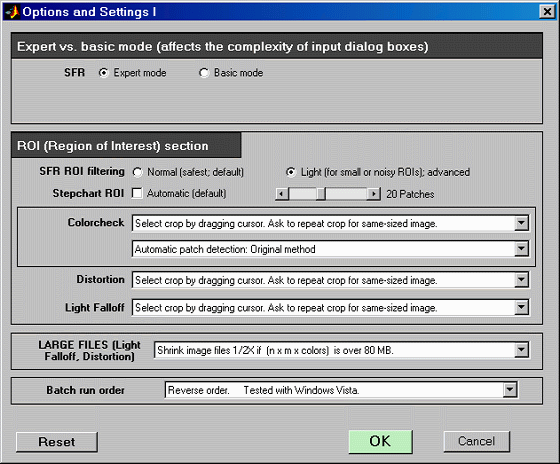Confirm settings with the OK button
This screenshot has width=560, height=464.
tap(380, 441)
